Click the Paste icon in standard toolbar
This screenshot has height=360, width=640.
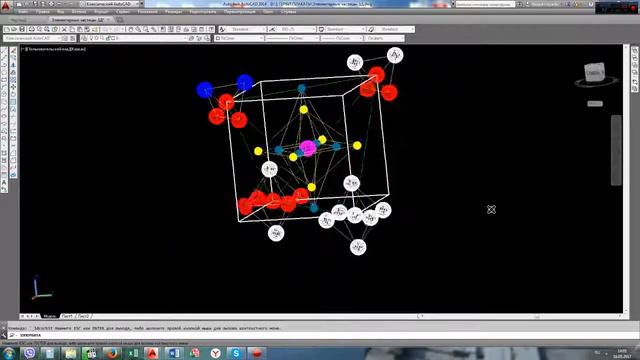click(x=80, y=29)
